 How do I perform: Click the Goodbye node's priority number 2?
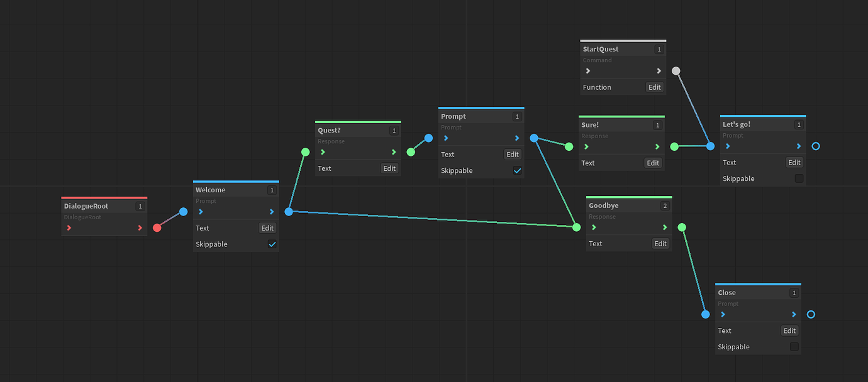pos(663,206)
